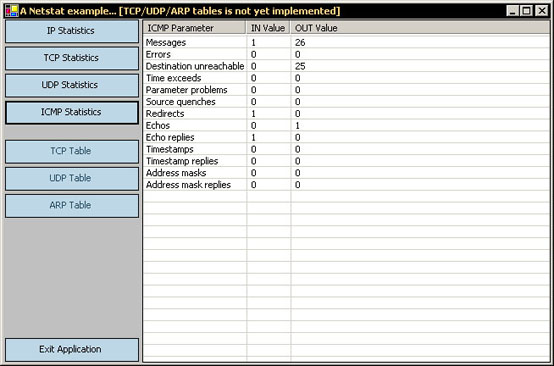Select the Errors row
Screen dimensions: 554x366
346,54
